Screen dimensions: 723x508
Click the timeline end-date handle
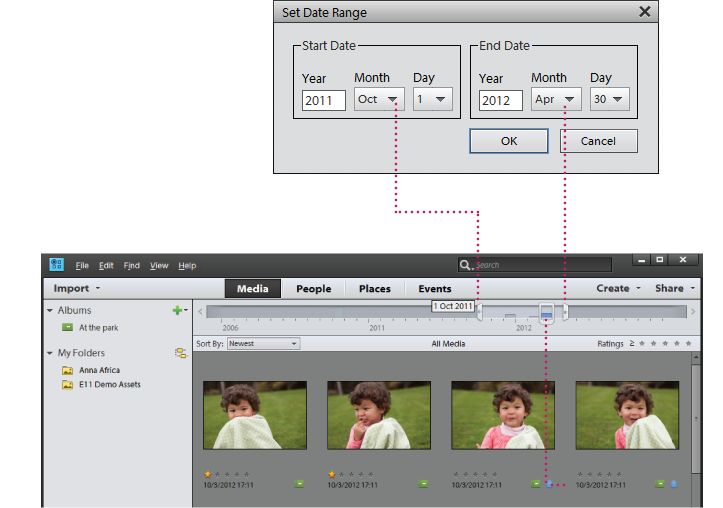click(565, 312)
